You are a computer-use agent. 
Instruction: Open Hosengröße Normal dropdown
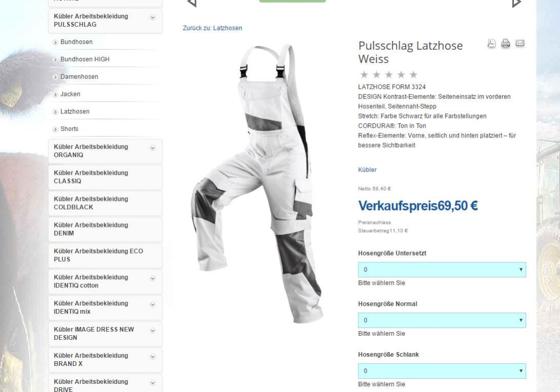(442, 320)
